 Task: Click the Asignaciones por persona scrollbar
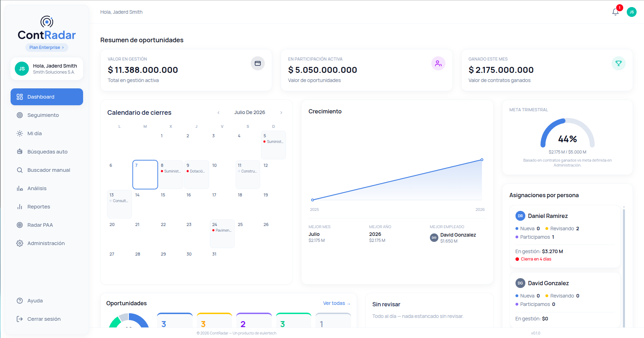[x=624, y=267]
